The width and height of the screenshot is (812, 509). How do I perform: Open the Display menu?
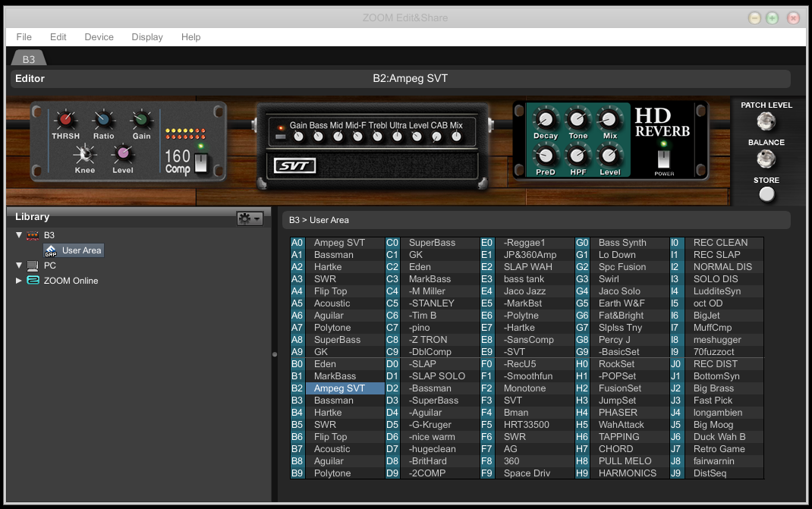coord(147,36)
